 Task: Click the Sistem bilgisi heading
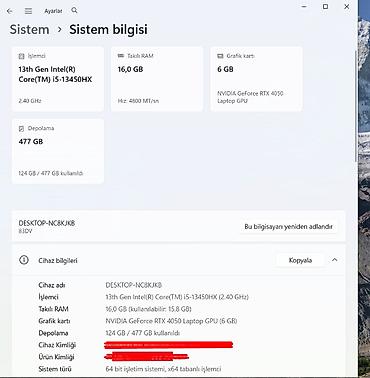click(x=108, y=29)
